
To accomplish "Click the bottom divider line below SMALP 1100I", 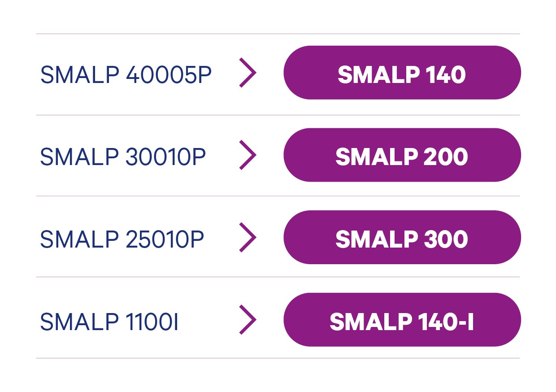I will coord(278,358).
